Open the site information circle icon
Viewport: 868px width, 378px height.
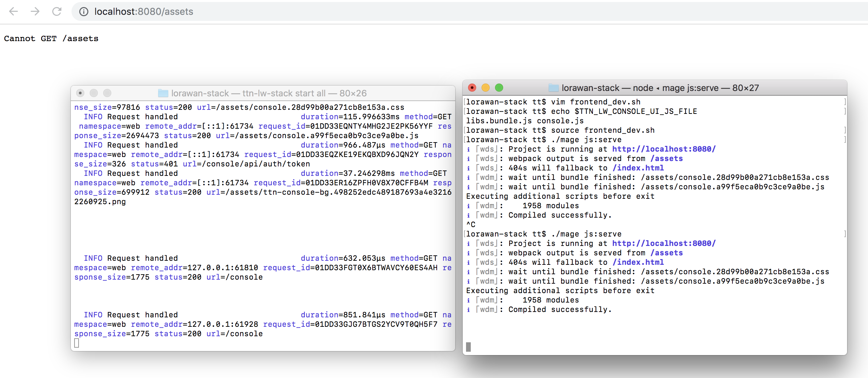pos(83,11)
